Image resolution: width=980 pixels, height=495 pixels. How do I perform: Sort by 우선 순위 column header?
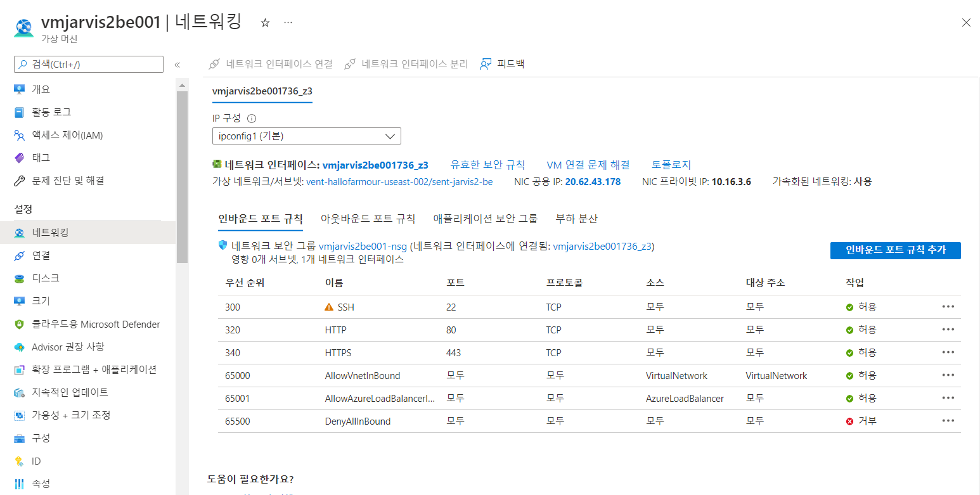(x=245, y=283)
